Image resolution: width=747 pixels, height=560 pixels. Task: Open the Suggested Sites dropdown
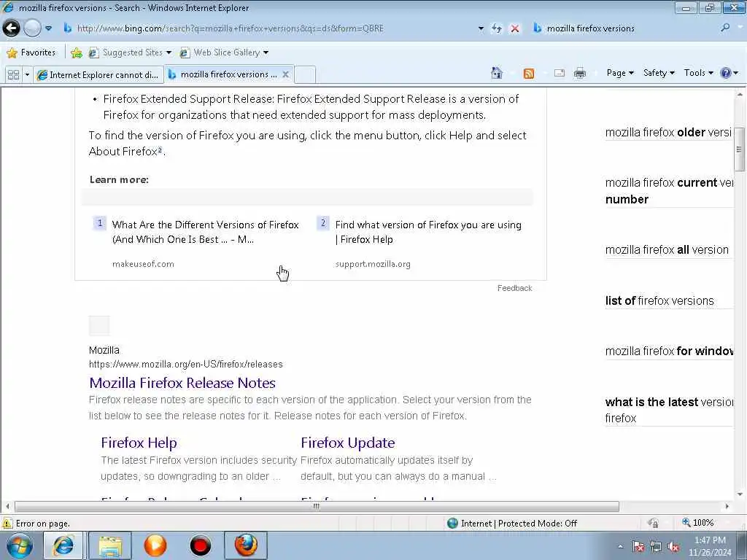(x=130, y=52)
